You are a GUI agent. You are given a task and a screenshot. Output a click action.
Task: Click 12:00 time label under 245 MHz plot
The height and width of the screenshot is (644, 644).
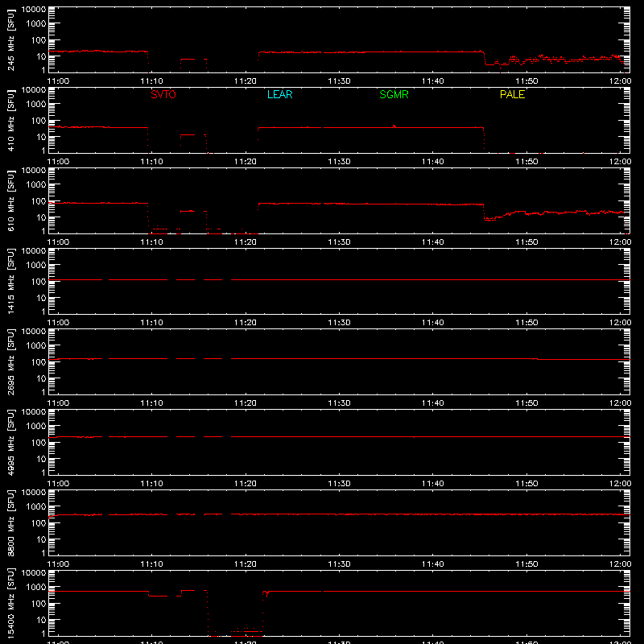coord(620,81)
